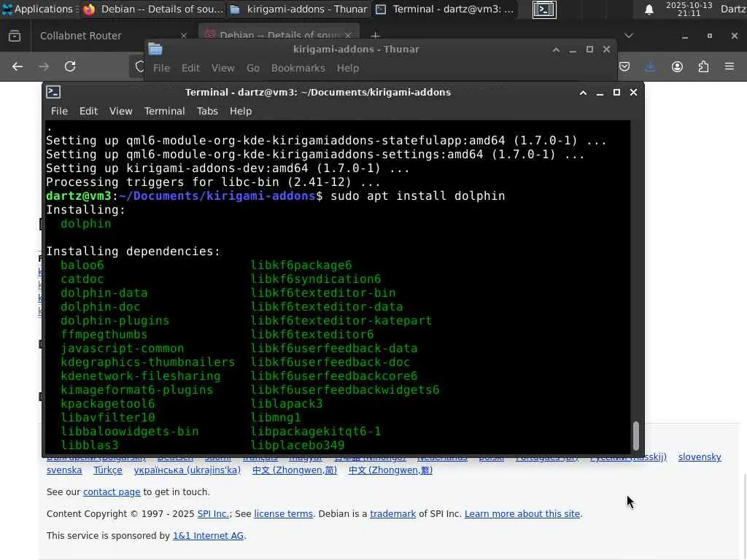Screen dimensions: 747x560
Task: Open Thunar's Go menu
Action: (x=253, y=68)
